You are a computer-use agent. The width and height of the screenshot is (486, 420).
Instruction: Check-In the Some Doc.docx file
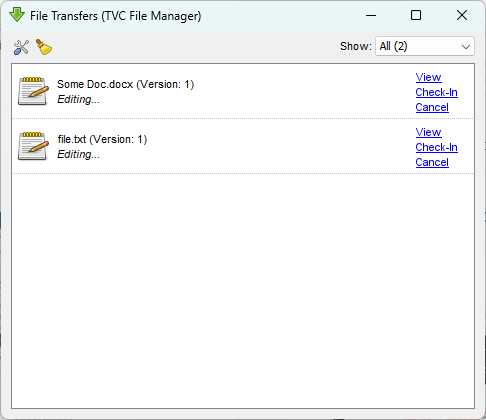pos(436,92)
